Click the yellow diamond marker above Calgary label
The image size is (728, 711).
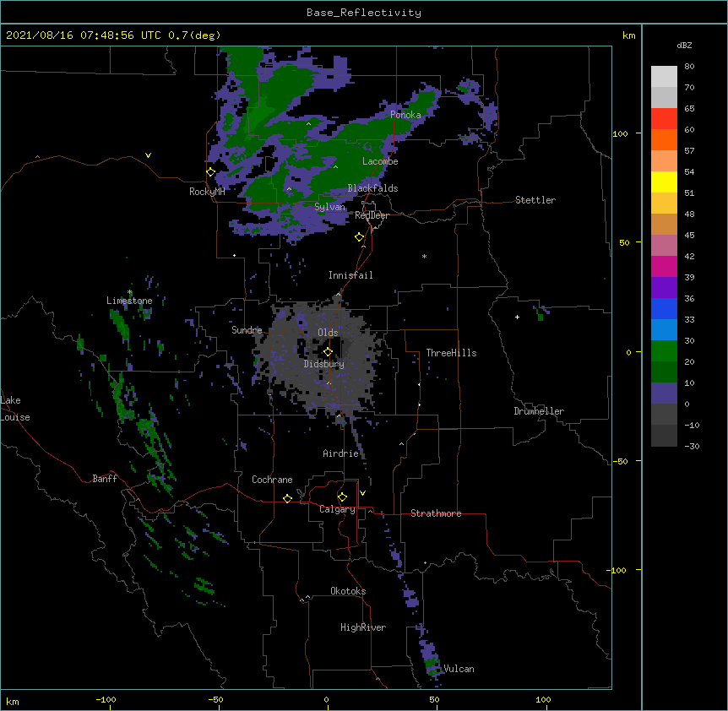342,497
